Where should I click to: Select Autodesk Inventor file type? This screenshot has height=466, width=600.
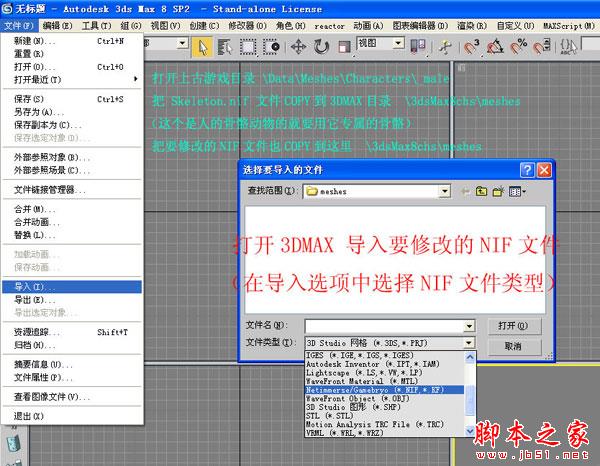pos(385,364)
